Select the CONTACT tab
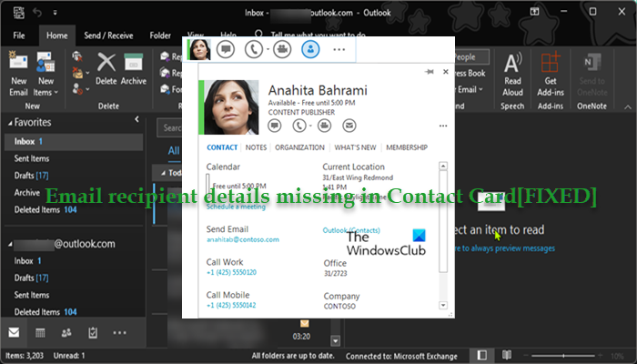The image size is (637, 364). click(222, 147)
